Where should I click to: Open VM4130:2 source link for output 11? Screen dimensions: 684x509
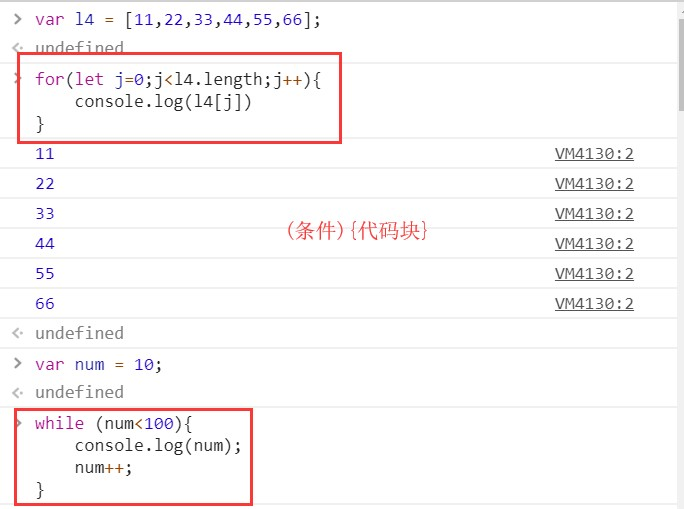pos(594,154)
